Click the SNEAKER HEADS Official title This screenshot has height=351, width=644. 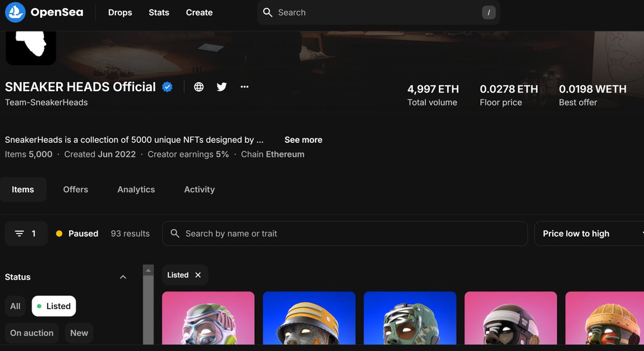[80, 87]
